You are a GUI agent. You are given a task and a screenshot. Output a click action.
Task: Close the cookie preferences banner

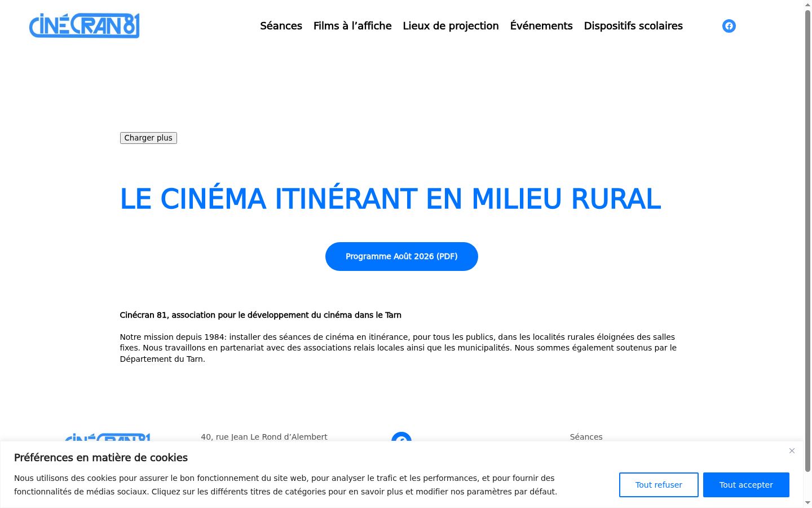[792, 450]
